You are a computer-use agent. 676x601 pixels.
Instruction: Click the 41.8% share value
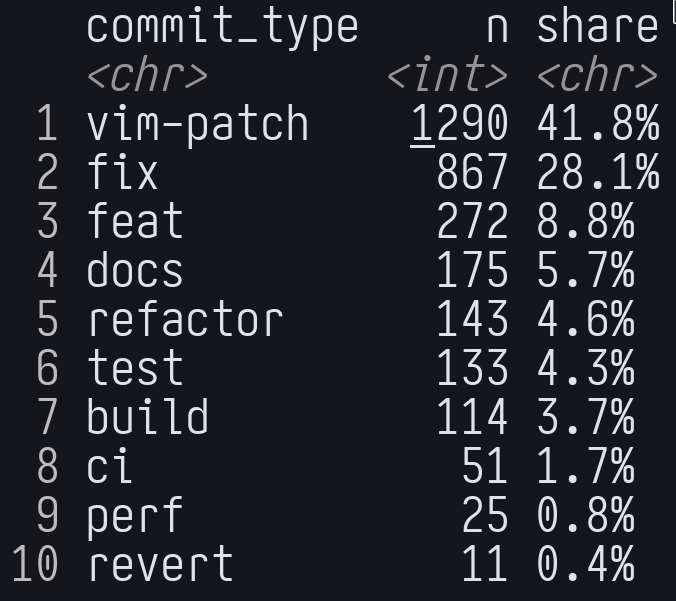[x=597, y=123]
